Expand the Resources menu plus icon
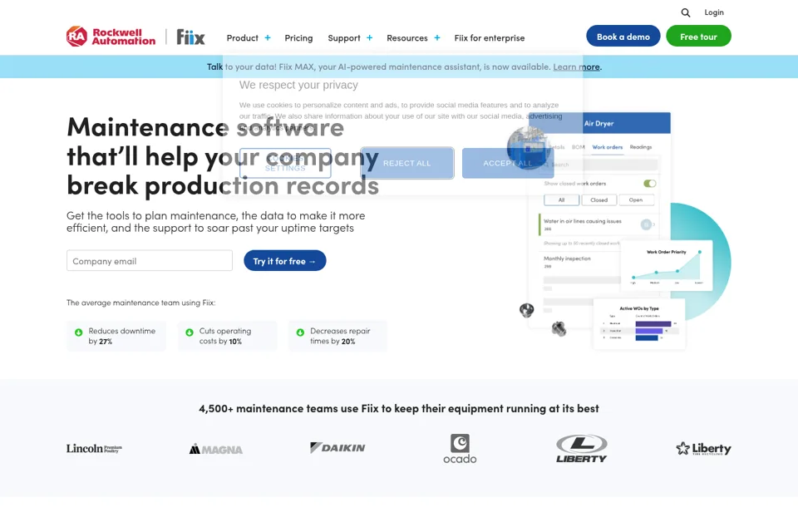798x532 pixels. [x=437, y=37]
